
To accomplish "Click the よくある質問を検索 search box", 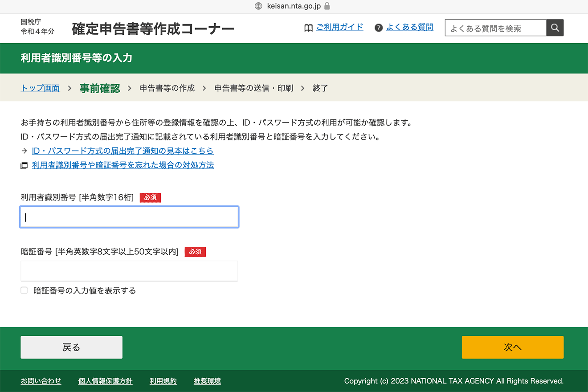I will [x=494, y=27].
